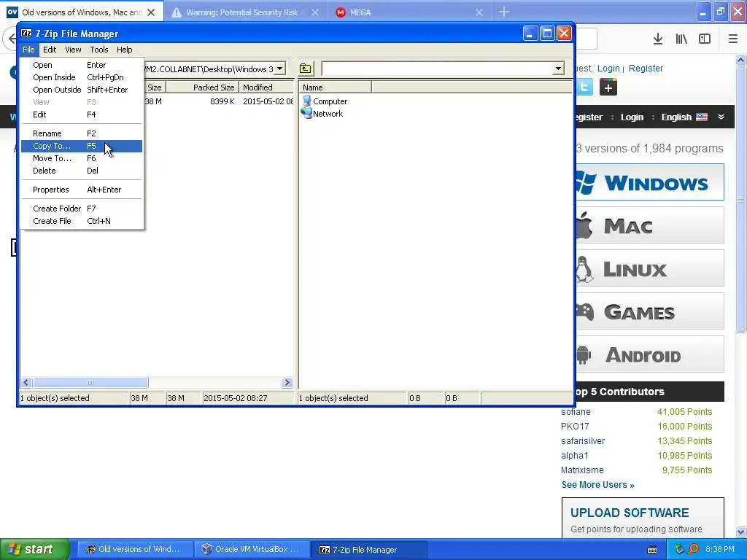This screenshot has height=560, width=747.
Task: Close the MEGA tab
Action: 479,12
